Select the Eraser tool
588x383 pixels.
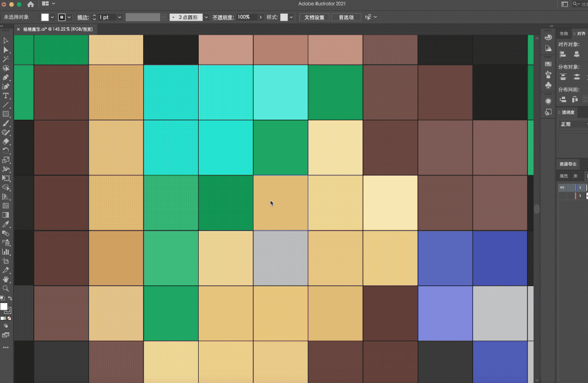tap(5, 141)
